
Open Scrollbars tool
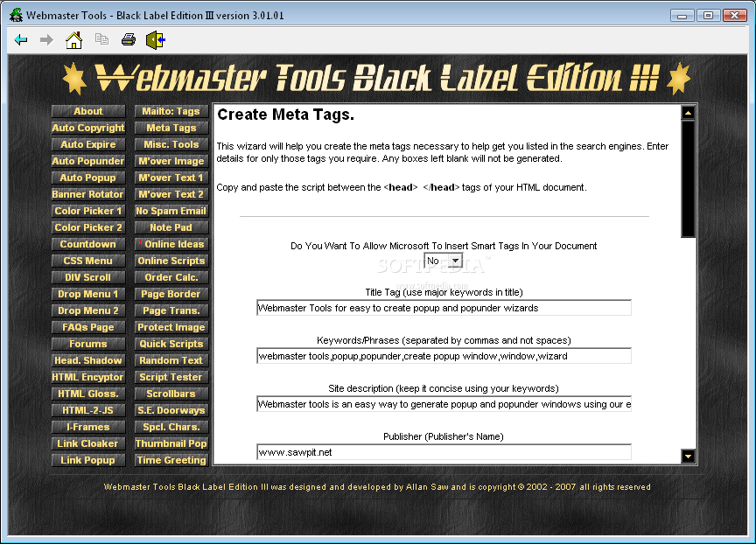point(171,394)
